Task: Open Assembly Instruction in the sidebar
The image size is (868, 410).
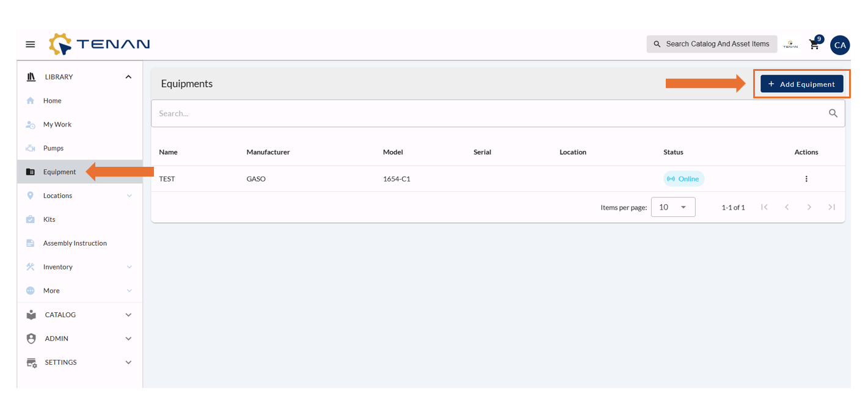Action: [x=79, y=243]
